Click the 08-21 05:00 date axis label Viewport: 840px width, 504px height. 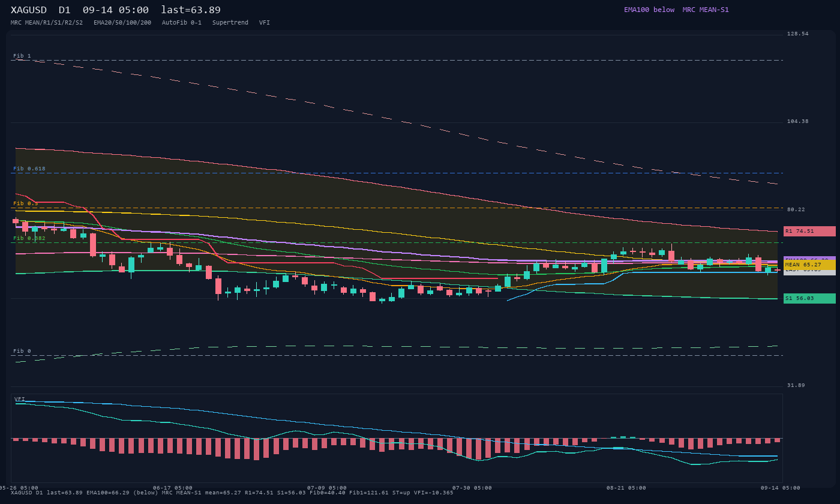[x=626, y=488]
